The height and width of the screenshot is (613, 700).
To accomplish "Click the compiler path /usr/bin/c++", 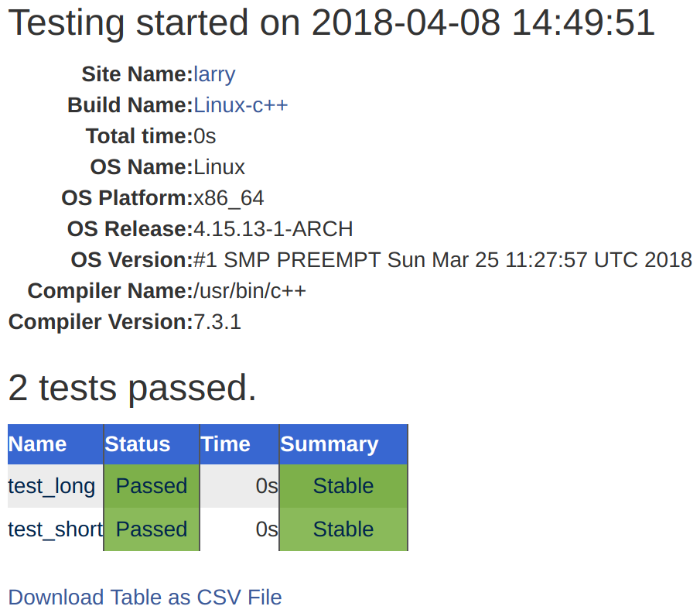I will pos(250,291).
